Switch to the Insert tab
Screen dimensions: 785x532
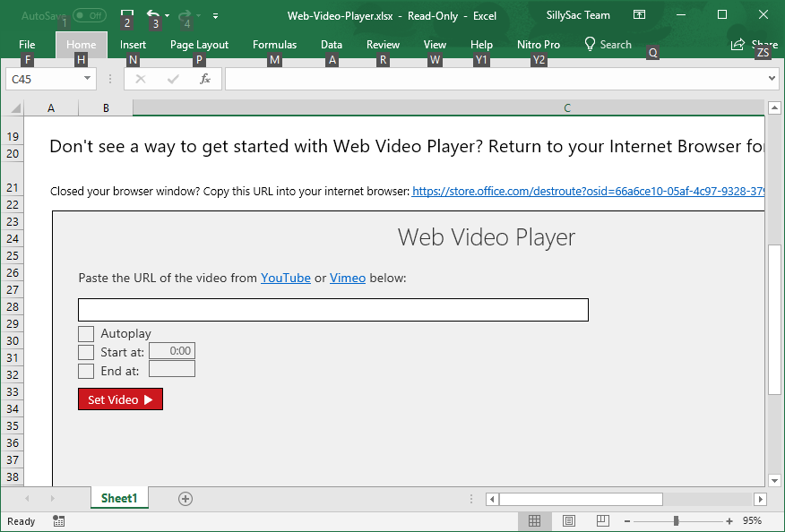(x=133, y=45)
